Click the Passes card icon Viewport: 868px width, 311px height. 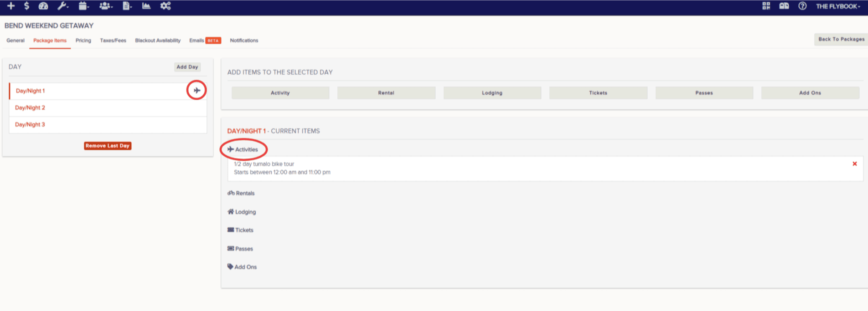click(231, 249)
